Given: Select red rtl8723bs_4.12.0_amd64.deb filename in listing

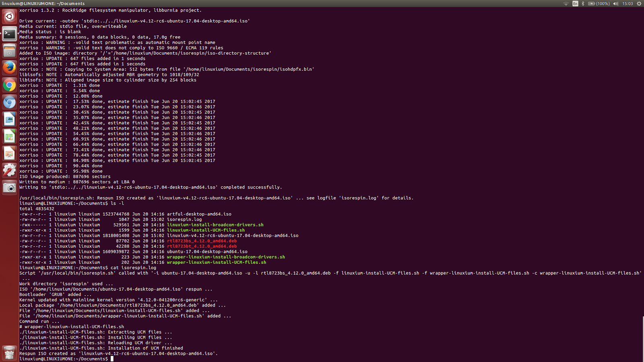Looking at the screenshot, I should 202,241.
